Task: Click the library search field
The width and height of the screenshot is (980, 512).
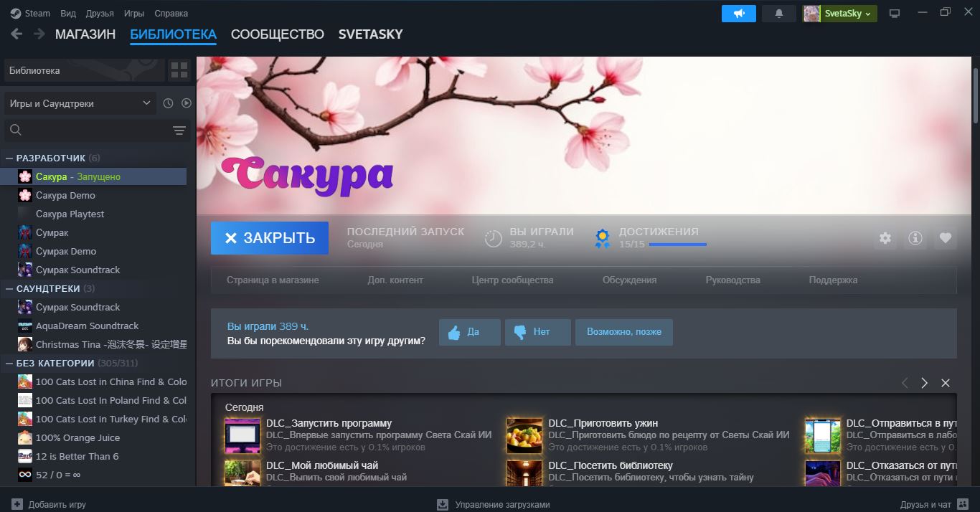Action: click(86, 130)
